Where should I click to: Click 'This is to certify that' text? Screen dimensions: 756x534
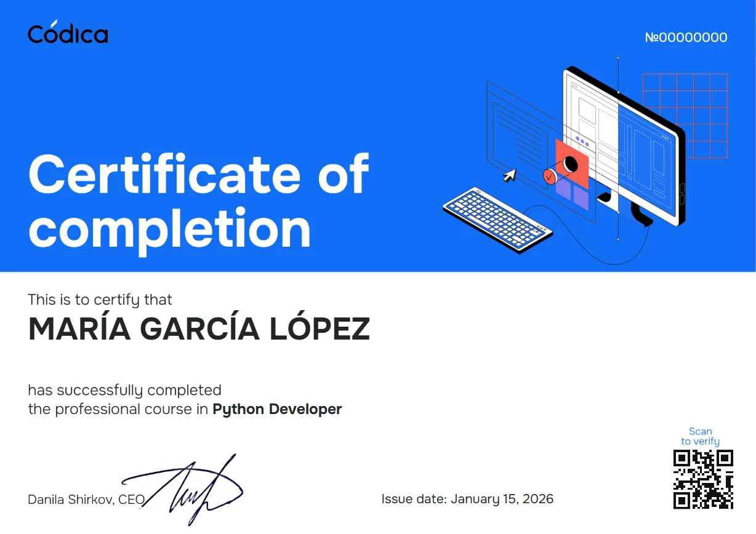point(100,300)
